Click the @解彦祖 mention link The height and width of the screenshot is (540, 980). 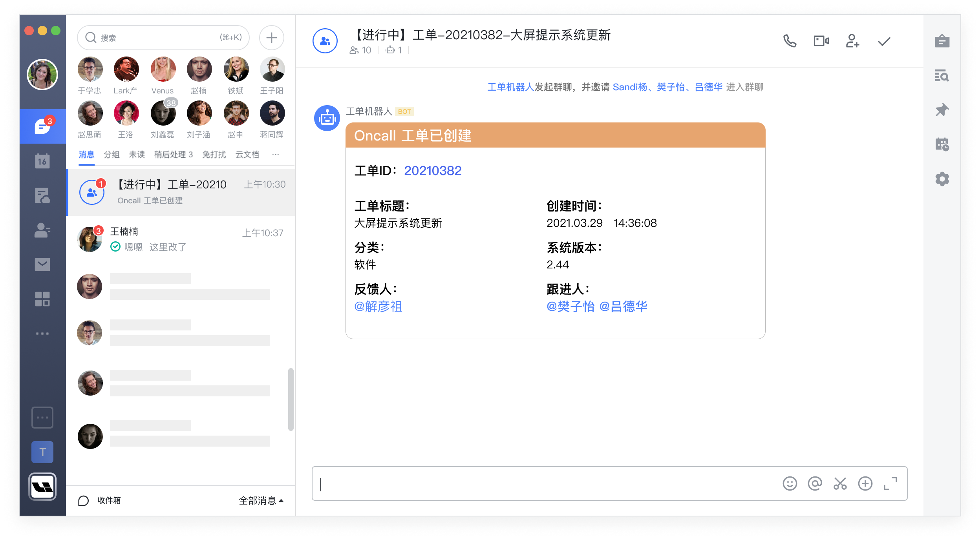[378, 306]
